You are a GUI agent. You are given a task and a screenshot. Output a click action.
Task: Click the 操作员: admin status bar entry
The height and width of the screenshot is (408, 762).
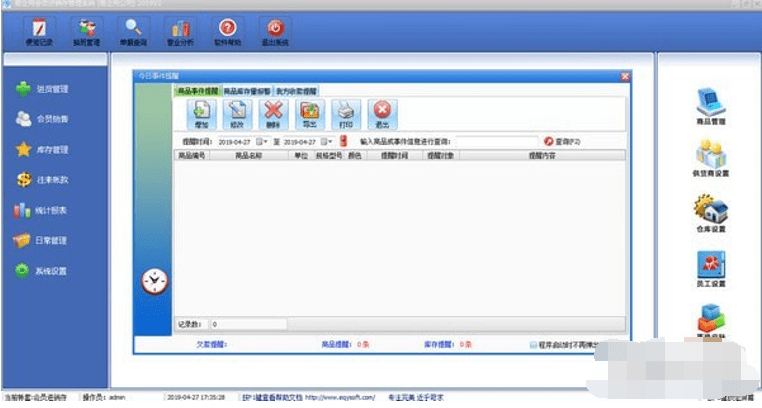point(104,397)
